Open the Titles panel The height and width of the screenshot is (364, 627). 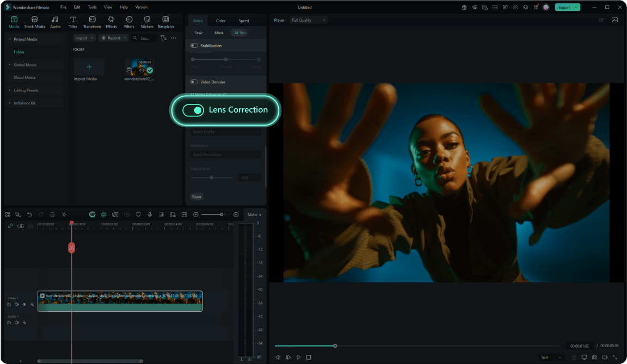point(73,22)
